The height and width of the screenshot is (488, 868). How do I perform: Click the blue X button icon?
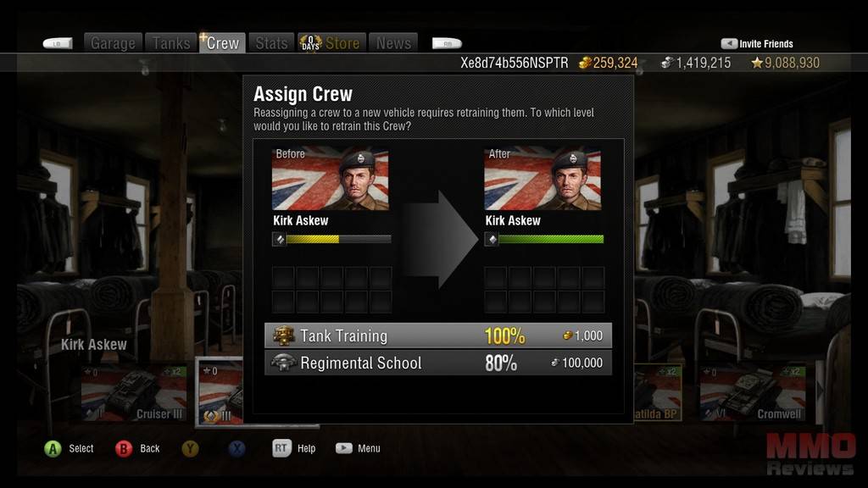tap(237, 448)
